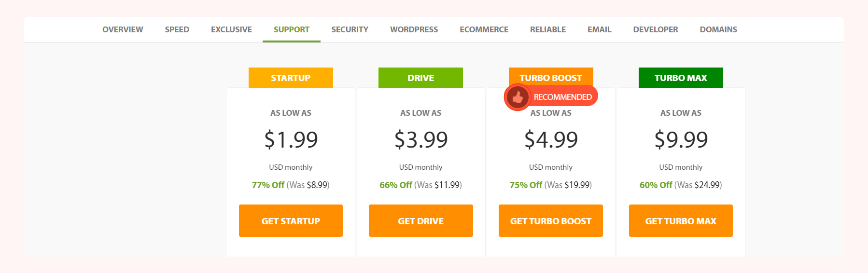Click the Get Turbo Max button

681,221
